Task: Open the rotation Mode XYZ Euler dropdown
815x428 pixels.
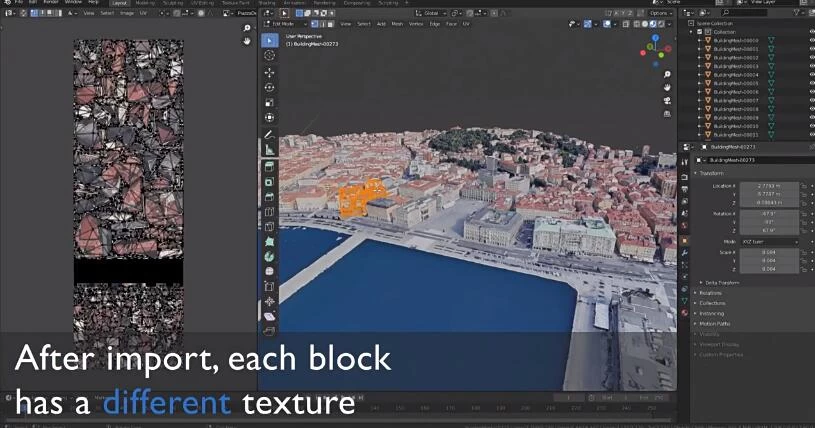Action: [767, 242]
